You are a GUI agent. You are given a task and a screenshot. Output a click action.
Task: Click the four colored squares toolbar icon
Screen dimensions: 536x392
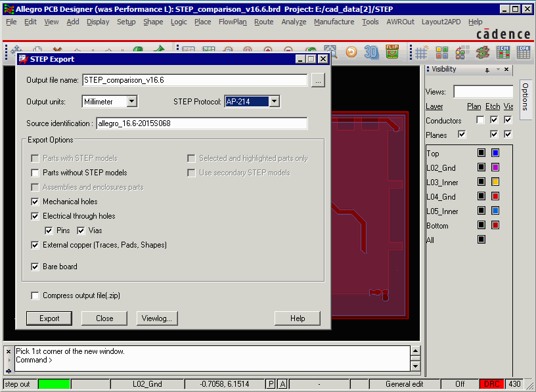pyautogui.click(x=441, y=53)
